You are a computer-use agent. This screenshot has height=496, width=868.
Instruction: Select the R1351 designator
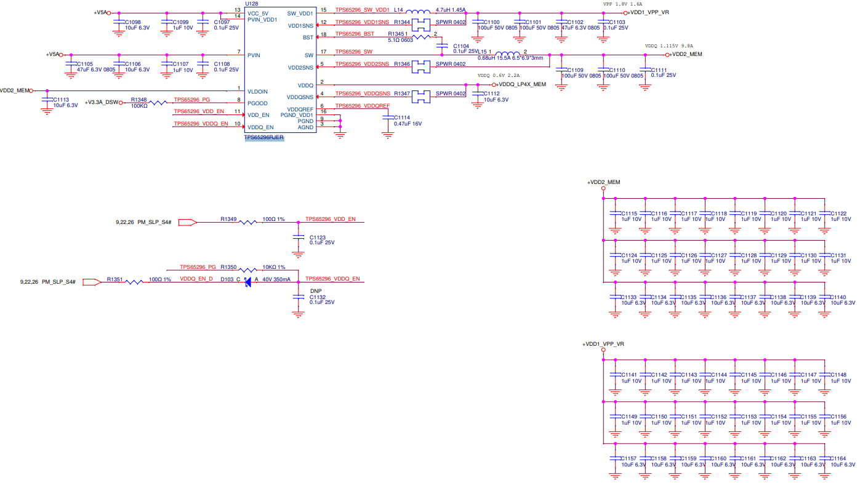[x=115, y=279]
